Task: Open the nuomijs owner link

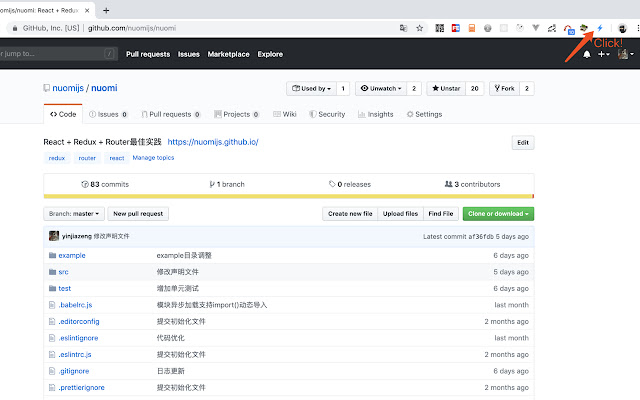Action: (x=68, y=88)
